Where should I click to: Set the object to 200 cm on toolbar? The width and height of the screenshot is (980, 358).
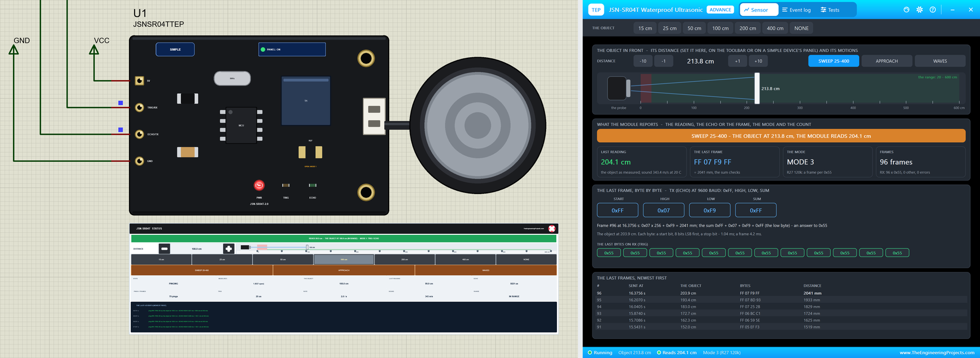click(x=748, y=28)
